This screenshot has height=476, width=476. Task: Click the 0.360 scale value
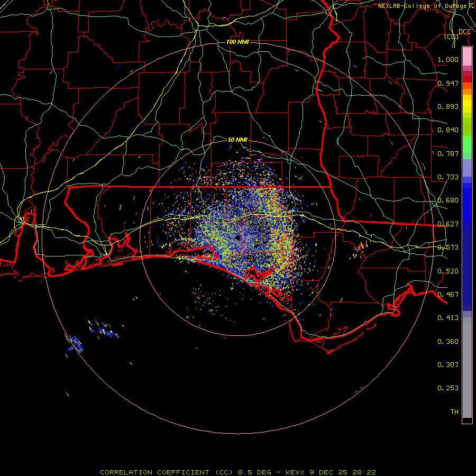448,341
